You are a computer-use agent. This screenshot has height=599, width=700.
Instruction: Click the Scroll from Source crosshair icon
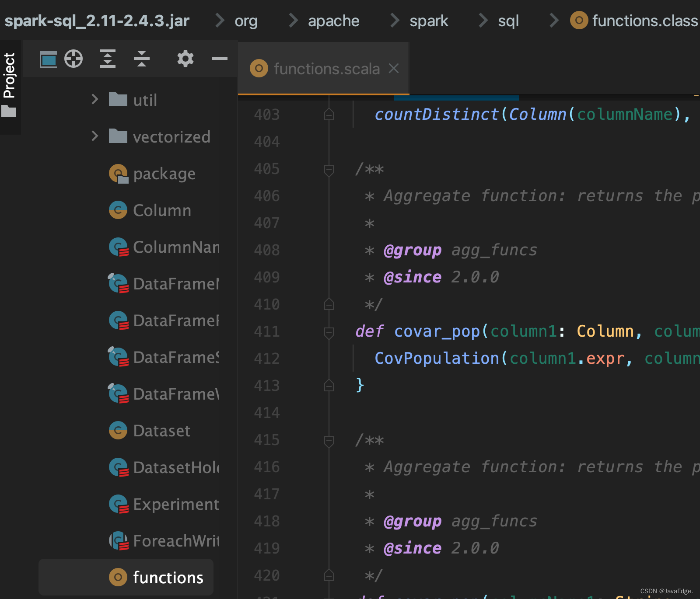73,58
